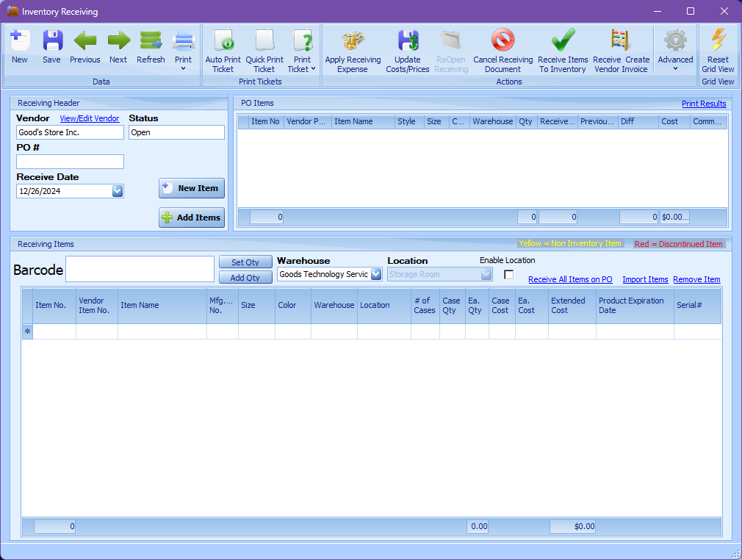Viewport: 742px width, 560px height.
Task: Click the New record icon
Action: pyautogui.click(x=19, y=40)
